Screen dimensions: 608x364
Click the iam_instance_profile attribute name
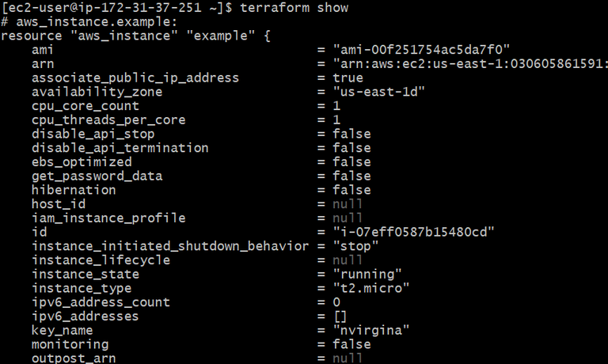108,218
